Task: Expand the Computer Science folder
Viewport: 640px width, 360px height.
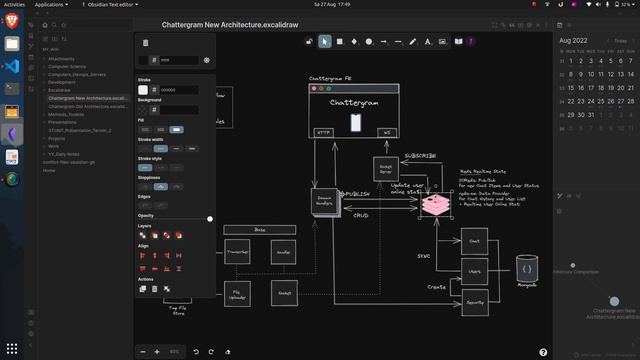Action: click(x=67, y=67)
